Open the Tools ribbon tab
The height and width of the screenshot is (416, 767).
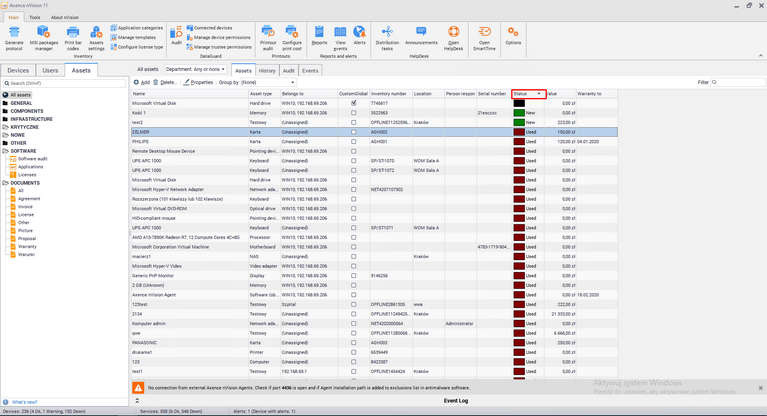coord(35,17)
